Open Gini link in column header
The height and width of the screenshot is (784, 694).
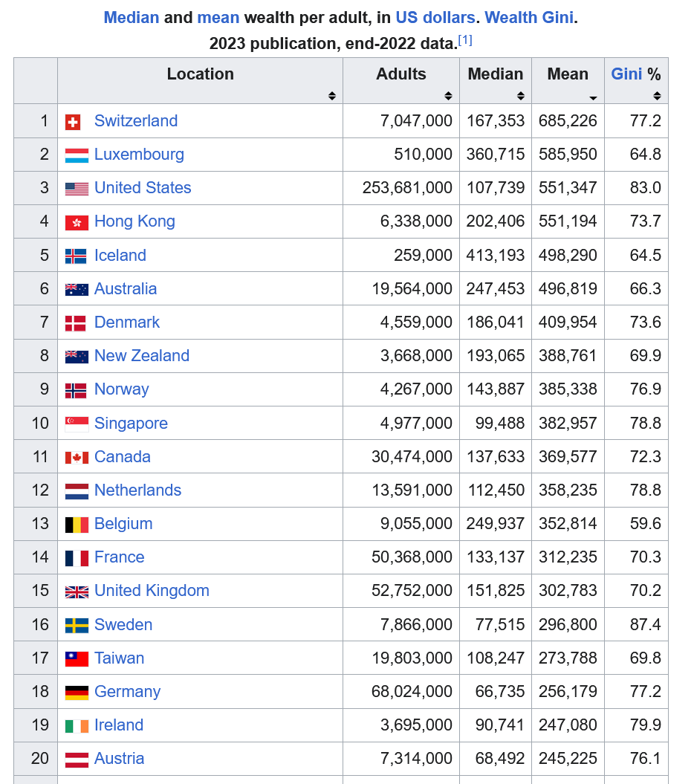pos(626,74)
